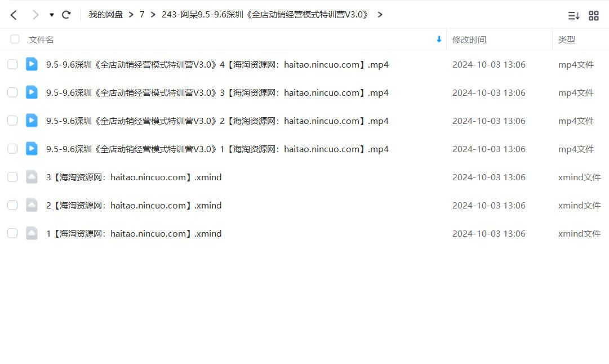Navigate to folder 7 in breadcrumb
This screenshot has height=364, width=609.
point(142,15)
